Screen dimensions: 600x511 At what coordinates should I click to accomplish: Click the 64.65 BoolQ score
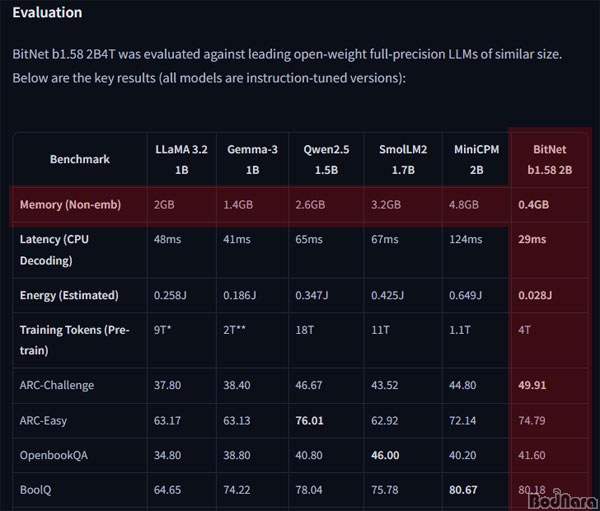pos(167,490)
